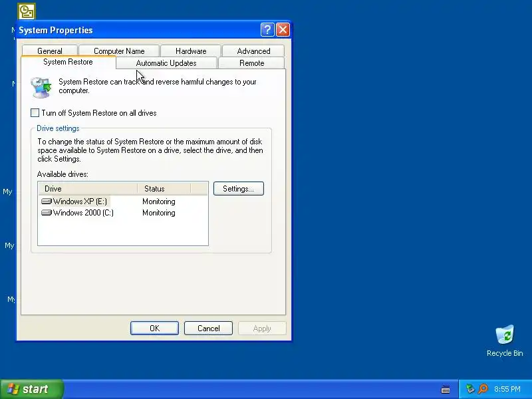Click the yellow desktop icon above the dialog
532x399 pixels.
27,11
